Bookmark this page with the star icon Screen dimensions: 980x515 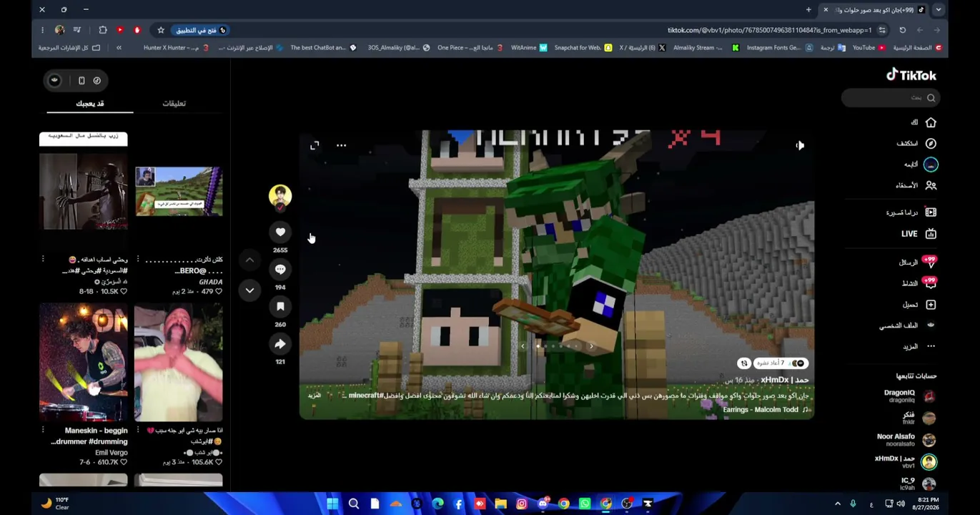[x=161, y=30]
